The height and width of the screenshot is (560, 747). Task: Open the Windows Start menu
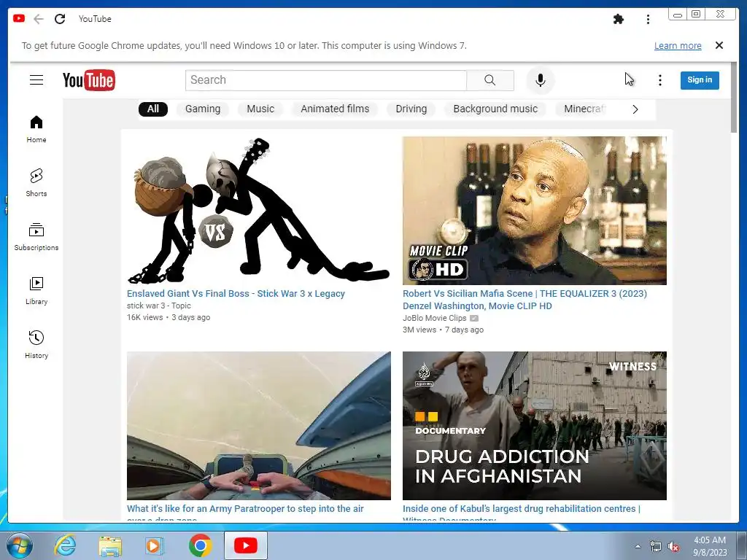point(20,545)
